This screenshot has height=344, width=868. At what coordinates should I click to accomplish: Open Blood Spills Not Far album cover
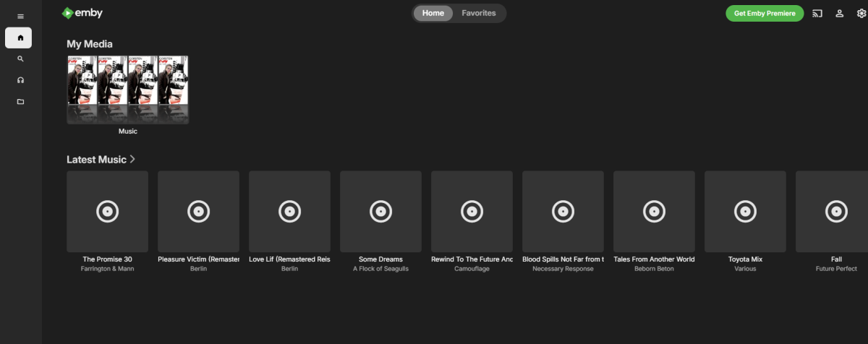(563, 211)
